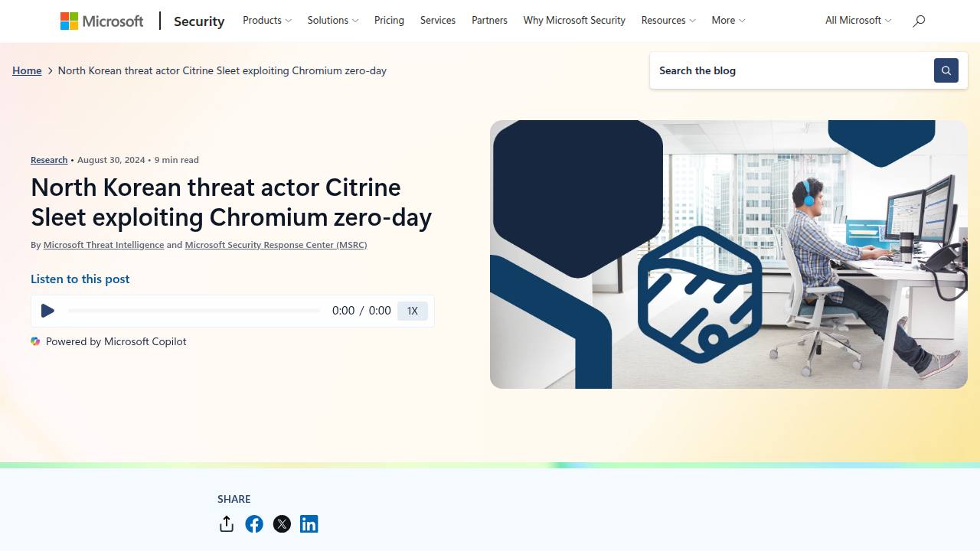The image size is (980, 551).
Task: Share the post on Facebook
Action: click(x=254, y=524)
